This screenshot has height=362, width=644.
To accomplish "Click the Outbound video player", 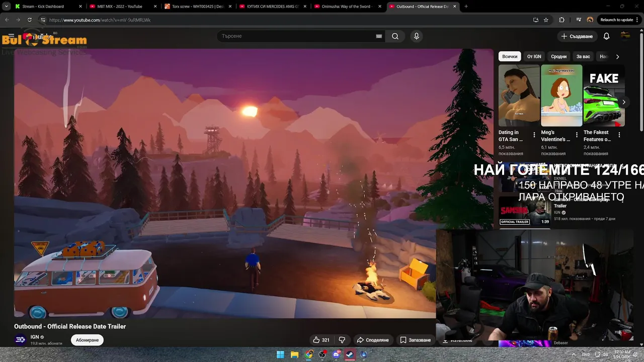I will click(x=254, y=183).
